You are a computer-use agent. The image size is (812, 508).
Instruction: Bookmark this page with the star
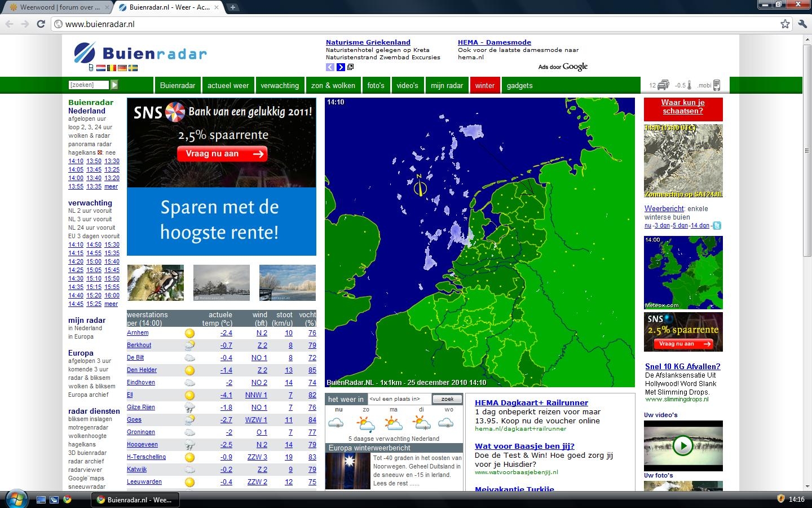pos(785,24)
